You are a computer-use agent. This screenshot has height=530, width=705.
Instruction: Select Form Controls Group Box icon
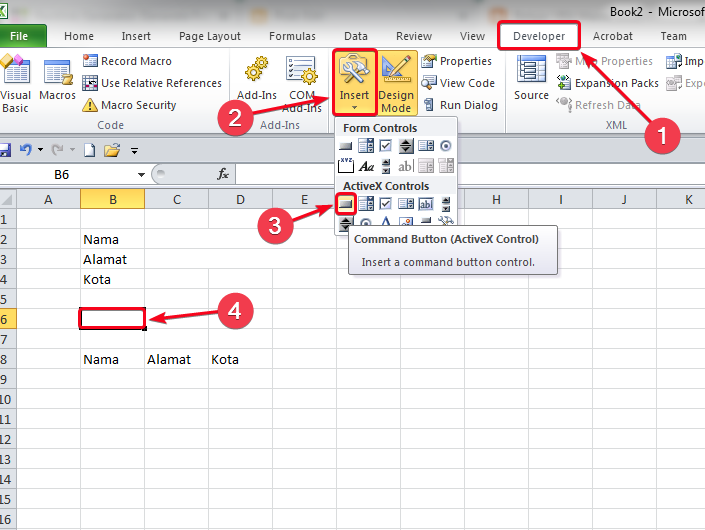pos(345,166)
